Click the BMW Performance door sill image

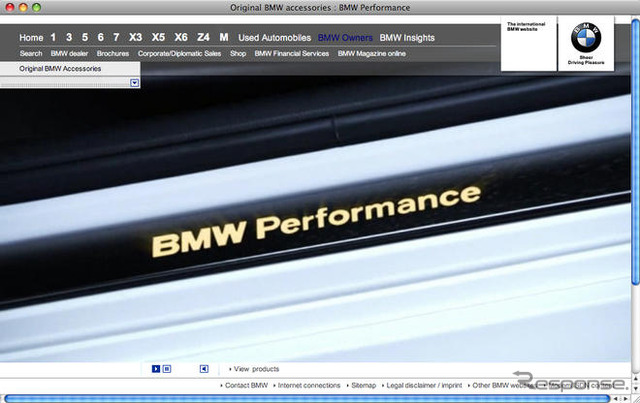[315, 218]
